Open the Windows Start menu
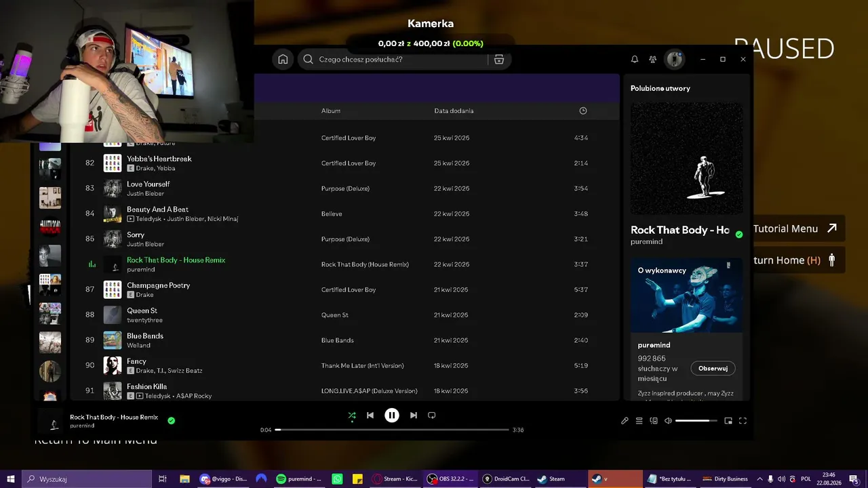The image size is (868, 488). point(11,479)
